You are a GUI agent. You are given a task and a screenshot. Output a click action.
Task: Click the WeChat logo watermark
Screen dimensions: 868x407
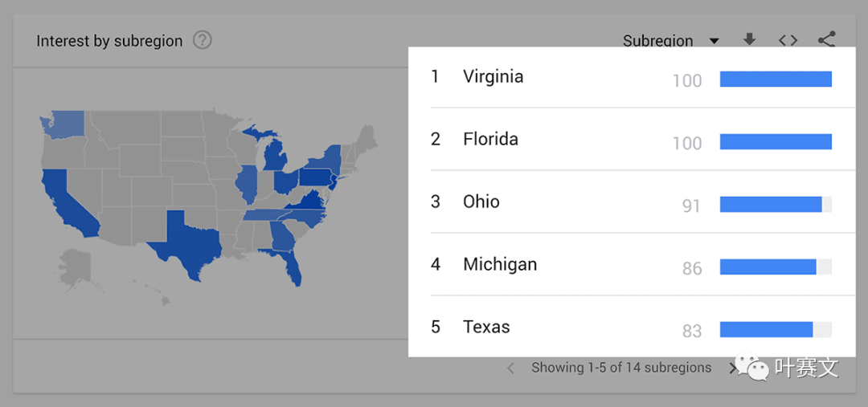click(751, 367)
